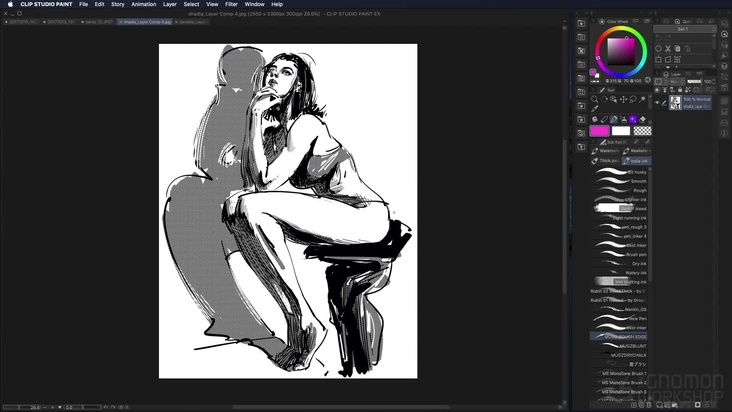The height and width of the screenshot is (412, 732).
Task: Select the Move layer tool
Action: (x=623, y=99)
